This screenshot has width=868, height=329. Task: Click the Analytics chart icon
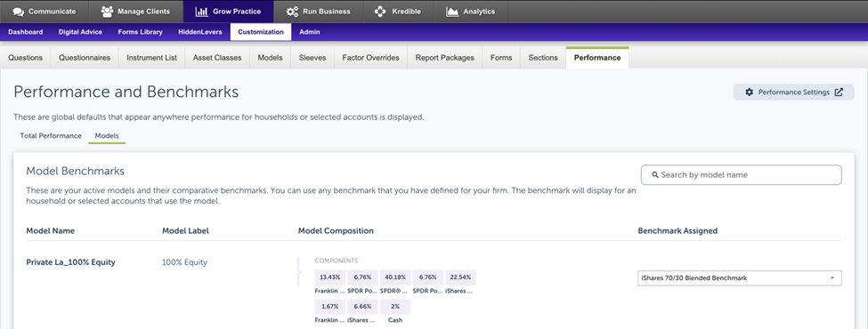[x=452, y=12]
